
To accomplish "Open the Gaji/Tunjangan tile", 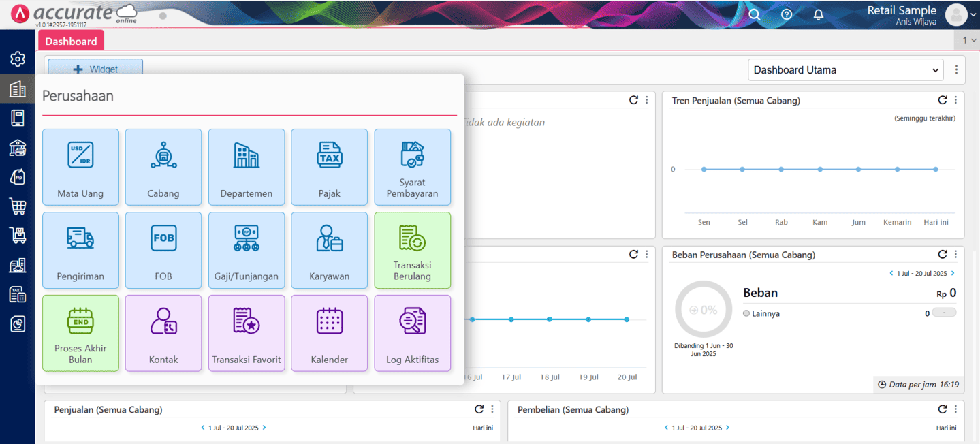I will 247,250.
